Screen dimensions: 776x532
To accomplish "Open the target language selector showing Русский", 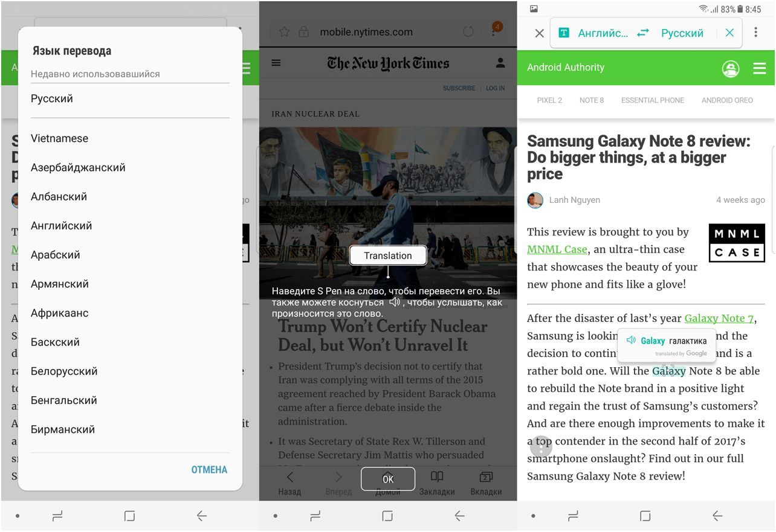I will click(681, 33).
